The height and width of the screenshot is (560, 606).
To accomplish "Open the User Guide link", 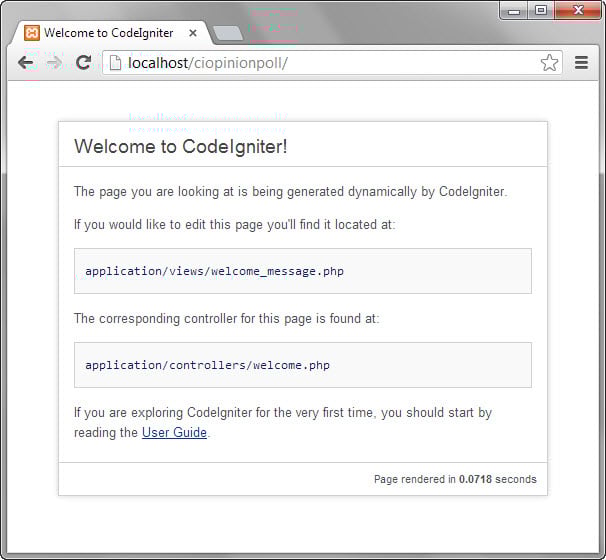I will pos(174,433).
